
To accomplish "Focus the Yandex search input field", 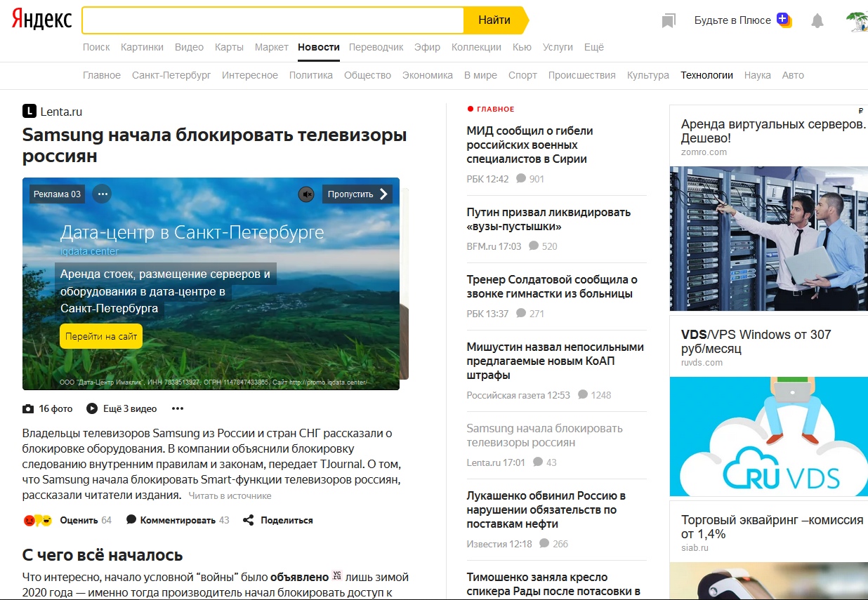I will pos(273,20).
